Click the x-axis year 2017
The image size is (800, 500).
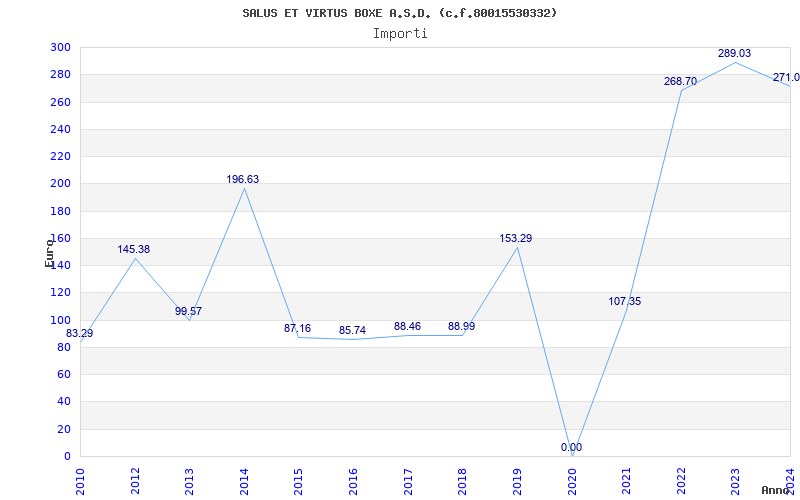point(408,481)
